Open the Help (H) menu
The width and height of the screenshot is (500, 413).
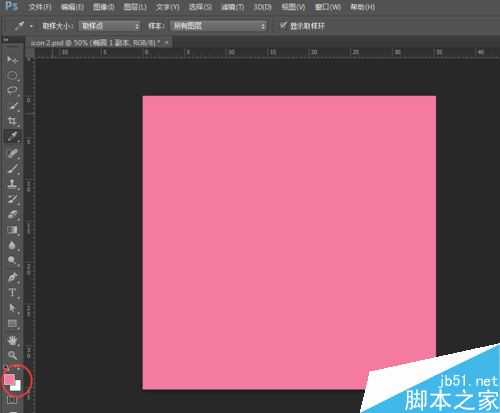pyautogui.click(x=363, y=7)
